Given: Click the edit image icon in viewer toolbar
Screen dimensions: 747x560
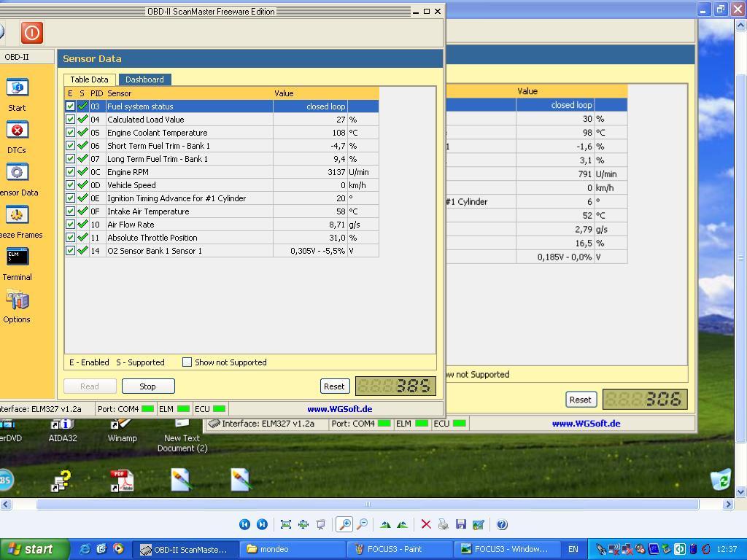Looking at the screenshot, I should (479, 524).
